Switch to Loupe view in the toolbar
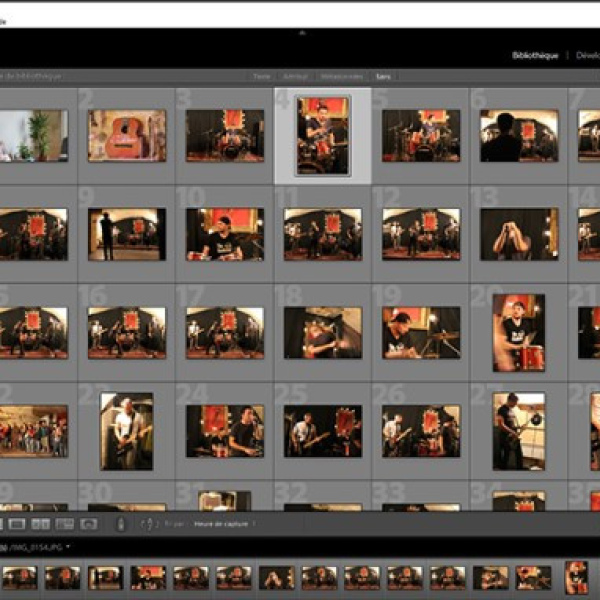Viewport: 600px width, 600px height. [17, 523]
